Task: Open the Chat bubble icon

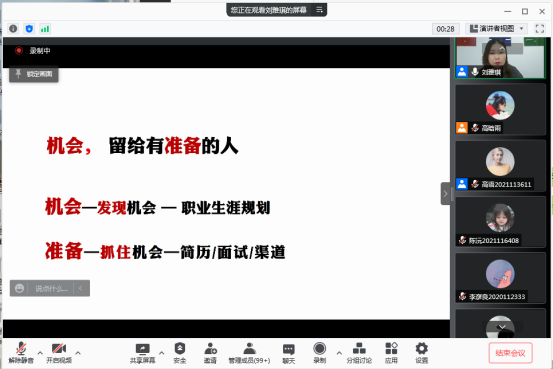Action: point(289,353)
